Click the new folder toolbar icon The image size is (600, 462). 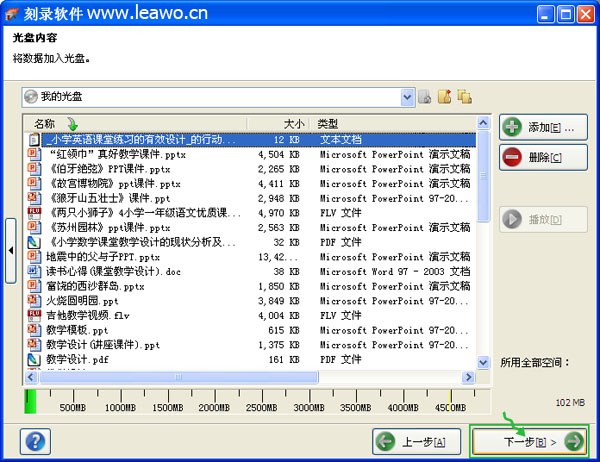(444, 97)
